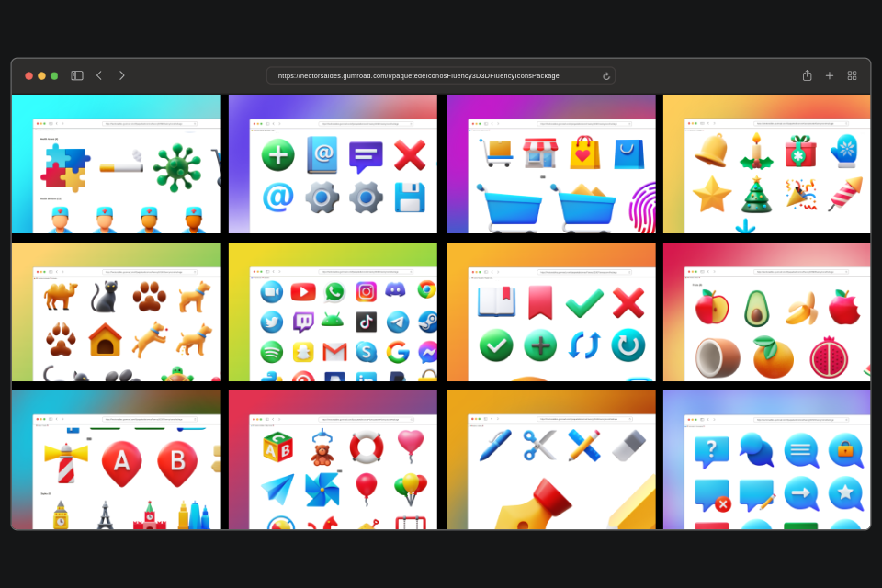The image size is (882, 588).
Task: Pick the red and white lifebuoy icon
Action: click(x=367, y=448)
